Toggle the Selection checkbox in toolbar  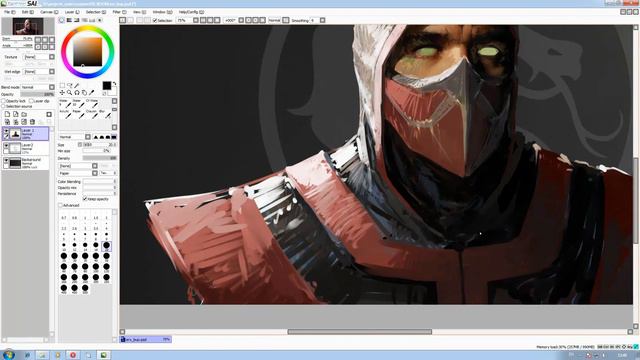coord(155,20)
